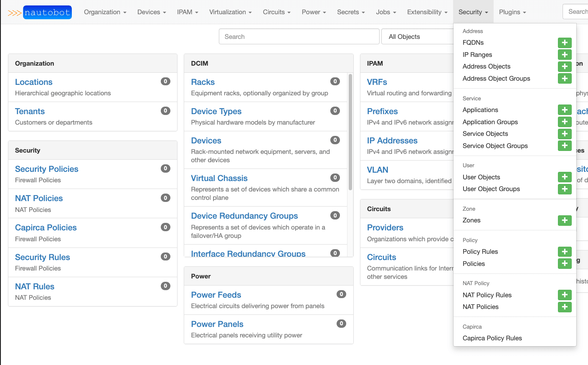Screen dimensions: 588x365
Task: Click the plus icon for Service Objects
Action: point(565,134)
